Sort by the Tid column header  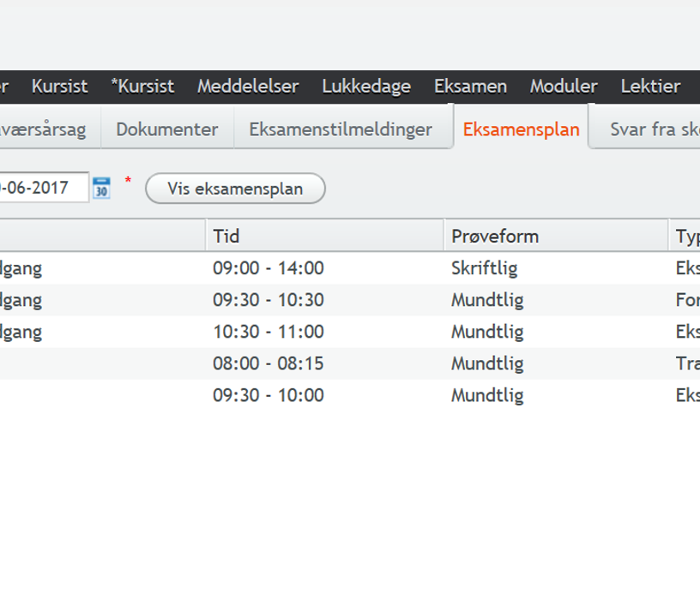[x=325, y=236]
